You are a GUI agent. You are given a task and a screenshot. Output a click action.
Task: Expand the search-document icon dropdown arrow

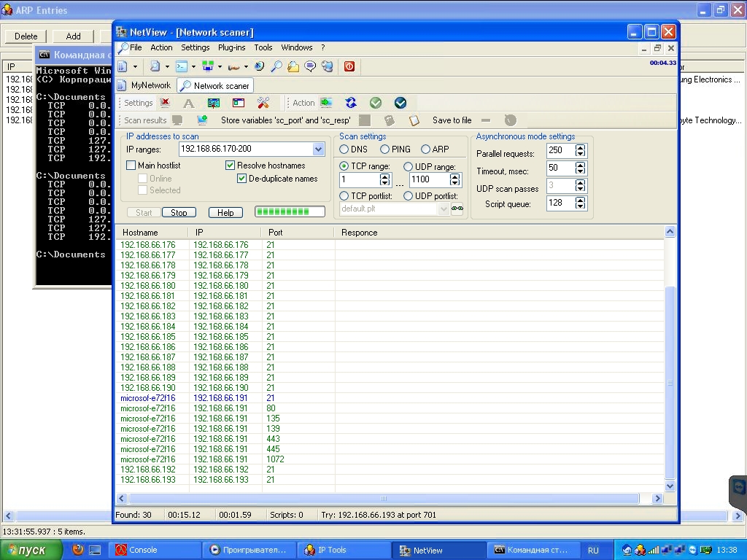pos(167,66)
